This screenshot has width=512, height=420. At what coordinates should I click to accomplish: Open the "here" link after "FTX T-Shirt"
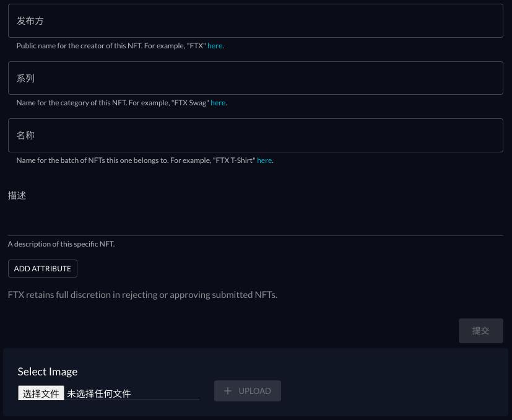[x=264, y=160]
